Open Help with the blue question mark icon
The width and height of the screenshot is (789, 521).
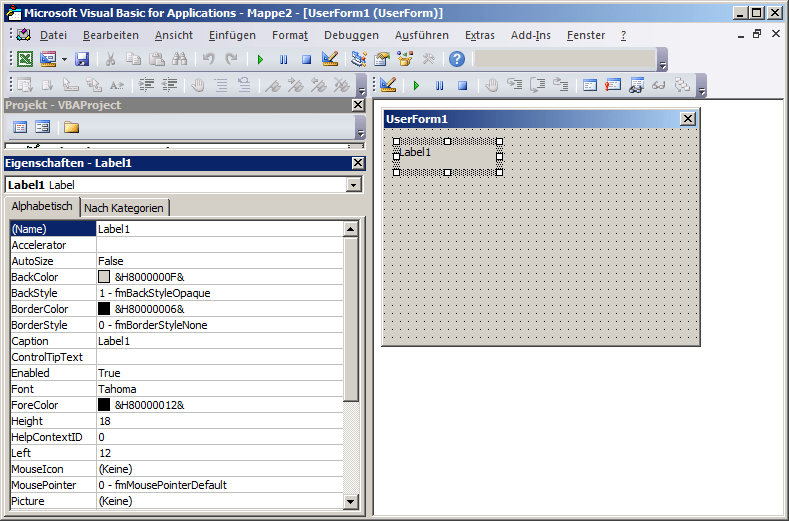click(x=457, y=59)
